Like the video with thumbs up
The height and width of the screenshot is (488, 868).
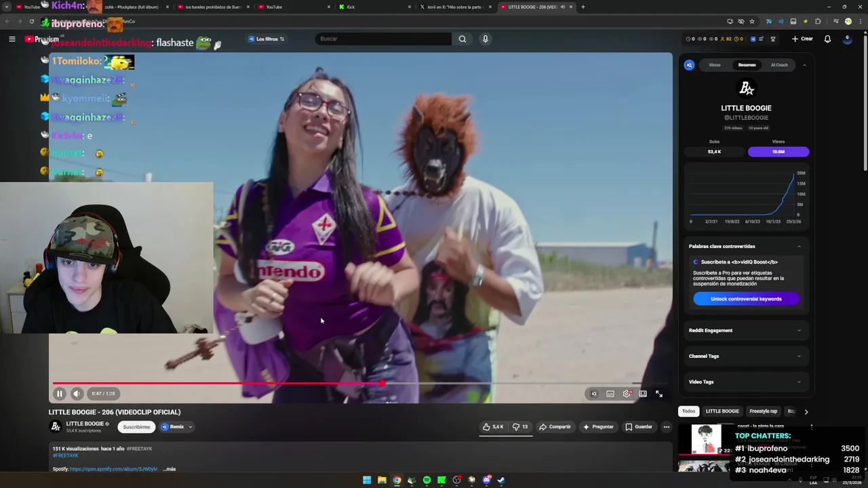coord(493,427)
